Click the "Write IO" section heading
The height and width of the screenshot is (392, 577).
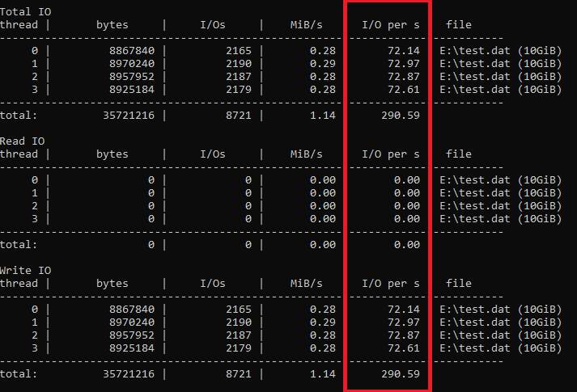25,271
